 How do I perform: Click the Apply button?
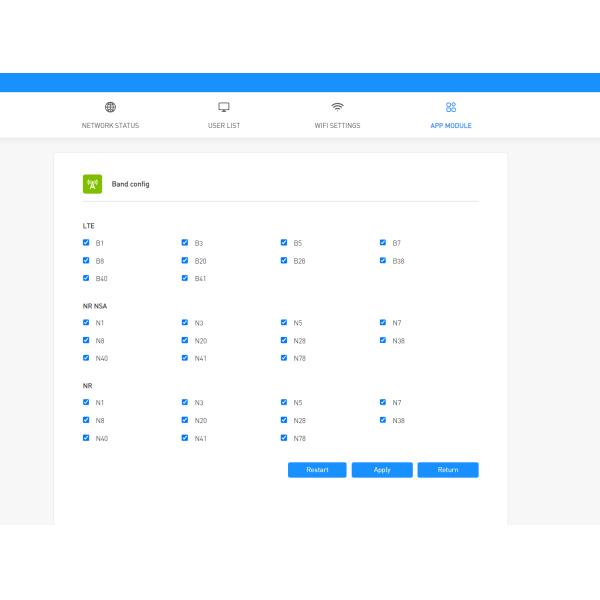(x=382, y=470)
